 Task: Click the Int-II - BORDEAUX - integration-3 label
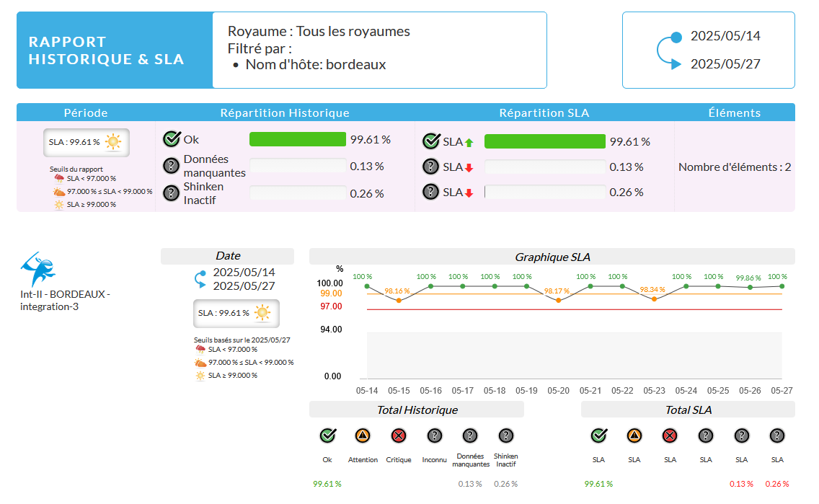coord(65,301)
